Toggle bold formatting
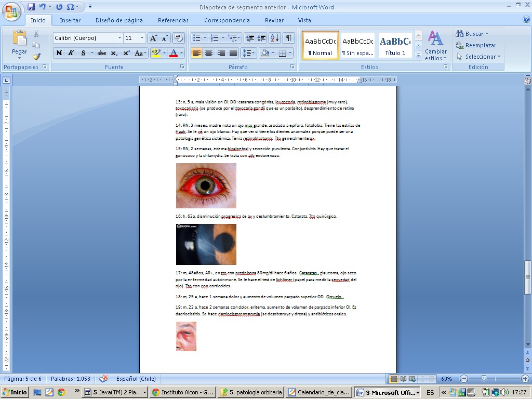Screen dimensions: 532x399 [x=59, y=53]
